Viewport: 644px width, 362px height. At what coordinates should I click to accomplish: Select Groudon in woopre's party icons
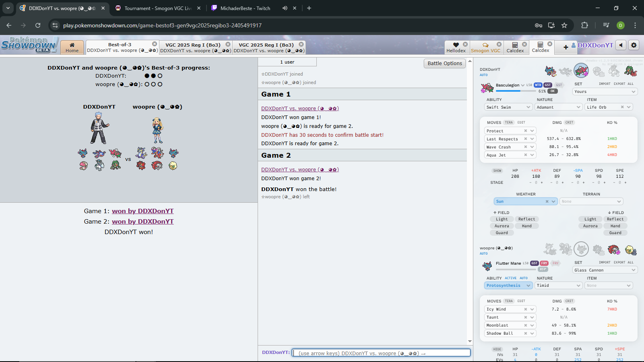(x=614, y=250)
